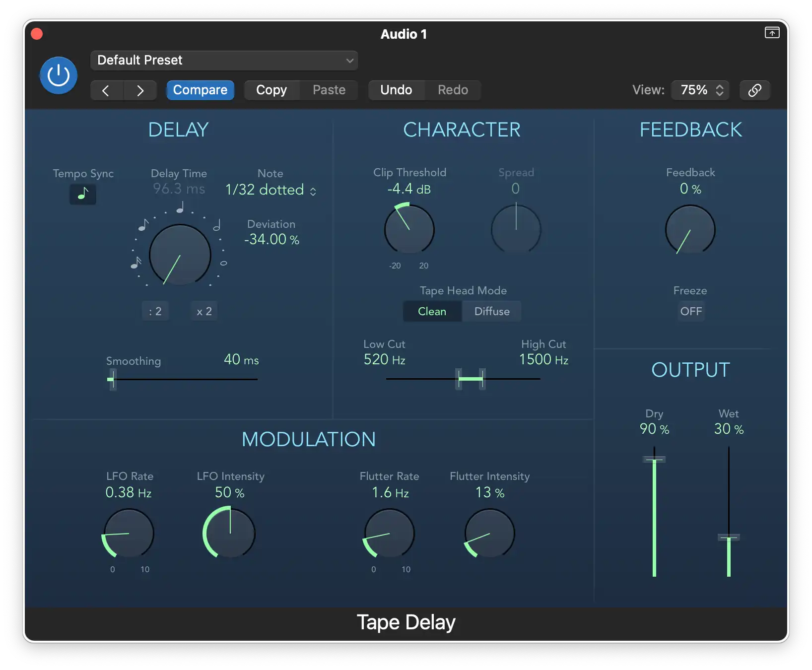Image resolution: width=812 pixels, height=670 pixels.
Task: Click the LFO Rate knob
Action: (129, 533)
